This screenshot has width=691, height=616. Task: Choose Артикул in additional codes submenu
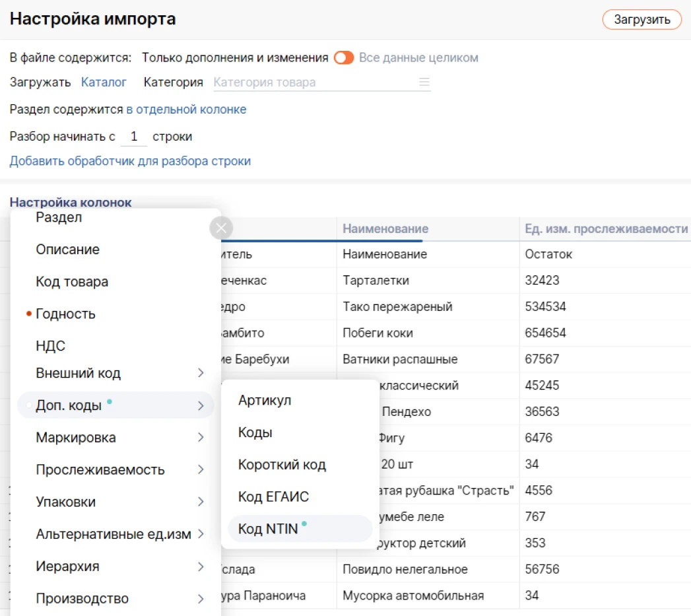click(x=265, y=401)
